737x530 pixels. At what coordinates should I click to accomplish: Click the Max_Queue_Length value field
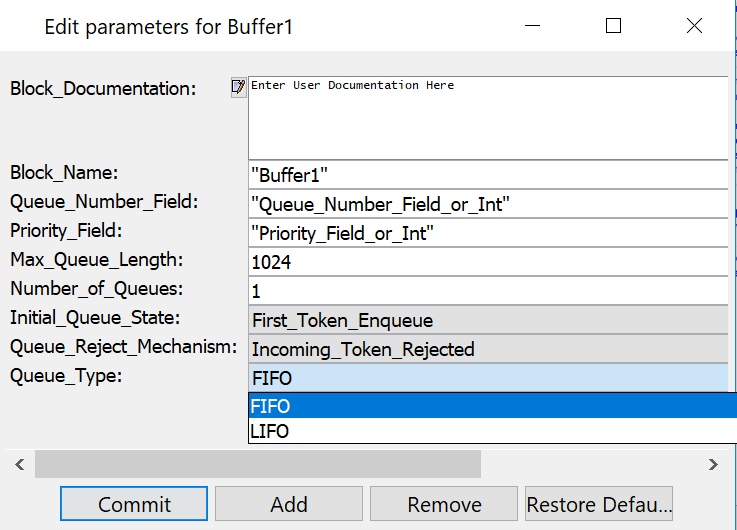tap(487, 262)
